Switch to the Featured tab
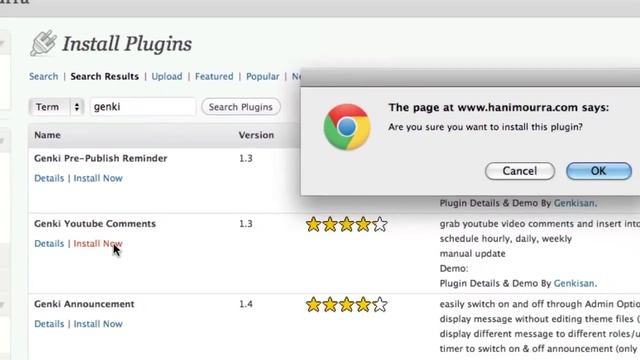The height and width of the screenshot is (360, 640). (214, 76)
